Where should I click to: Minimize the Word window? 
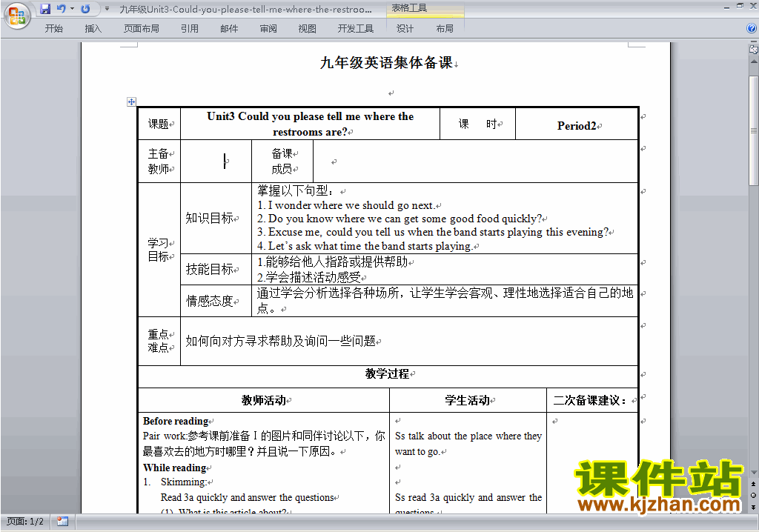coord(726,6)
